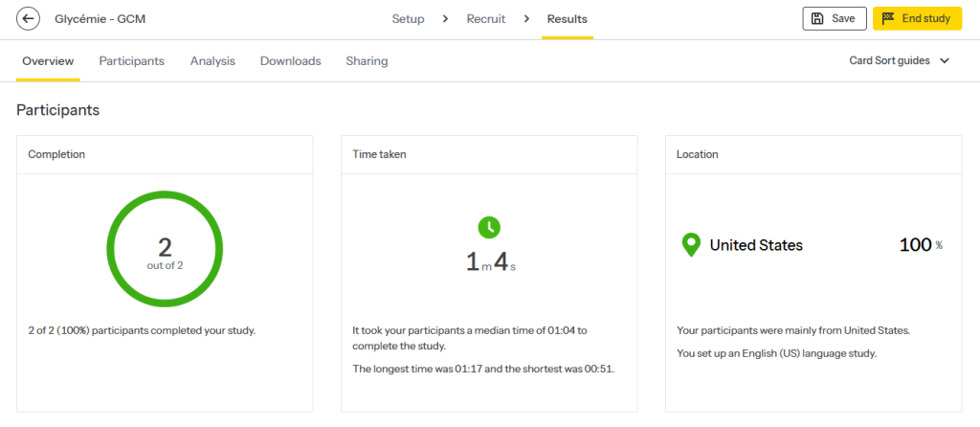Click the United States location row
Screen dimensions: 980x427
[755, 246]
